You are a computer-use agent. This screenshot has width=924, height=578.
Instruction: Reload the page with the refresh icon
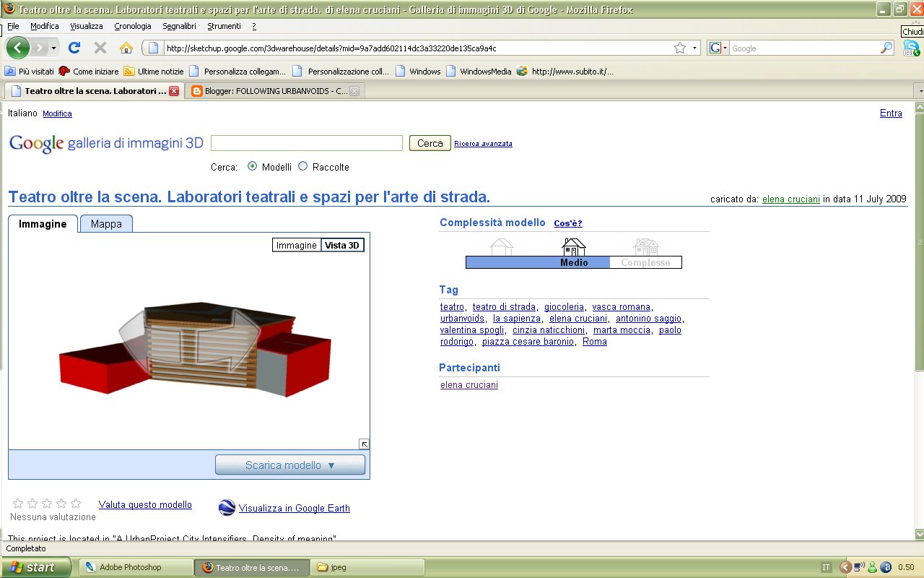pyautogui.click(x=74, y=48)
